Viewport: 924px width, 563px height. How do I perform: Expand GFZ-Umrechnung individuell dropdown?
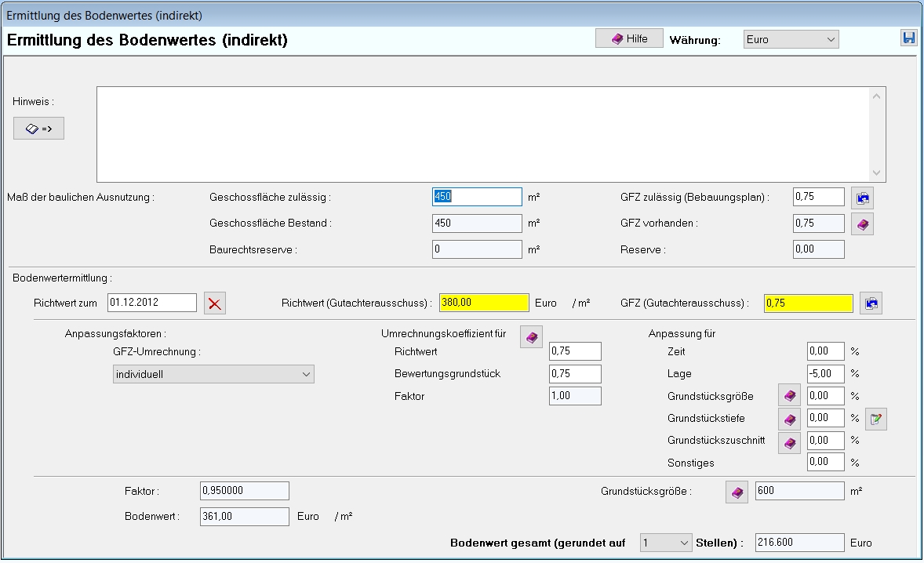coord(213,374)
